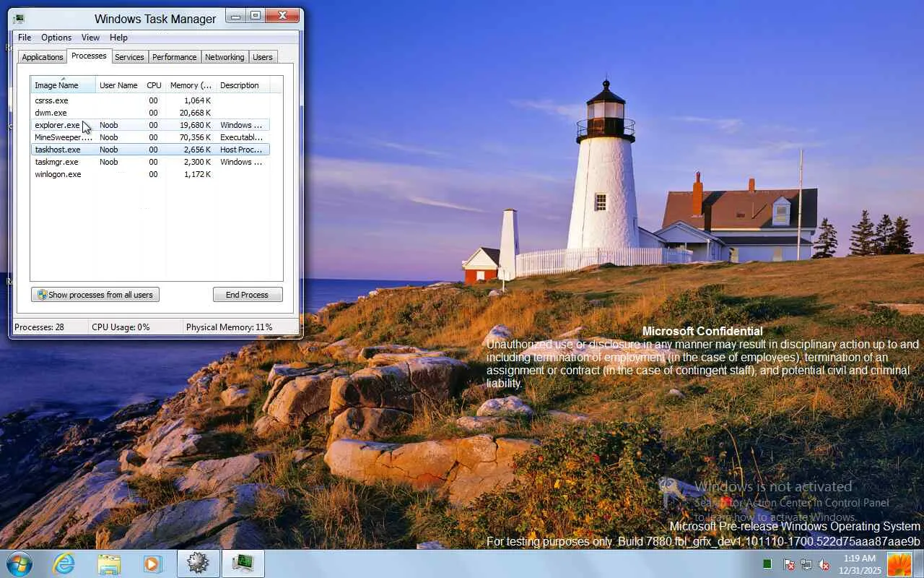Select the dwm.exe process

coord(150,113)
